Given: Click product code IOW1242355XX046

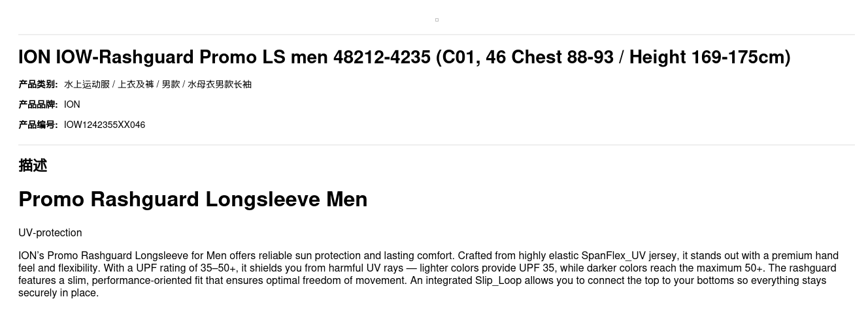Looking at the screenshot, I should coord(105,125).
